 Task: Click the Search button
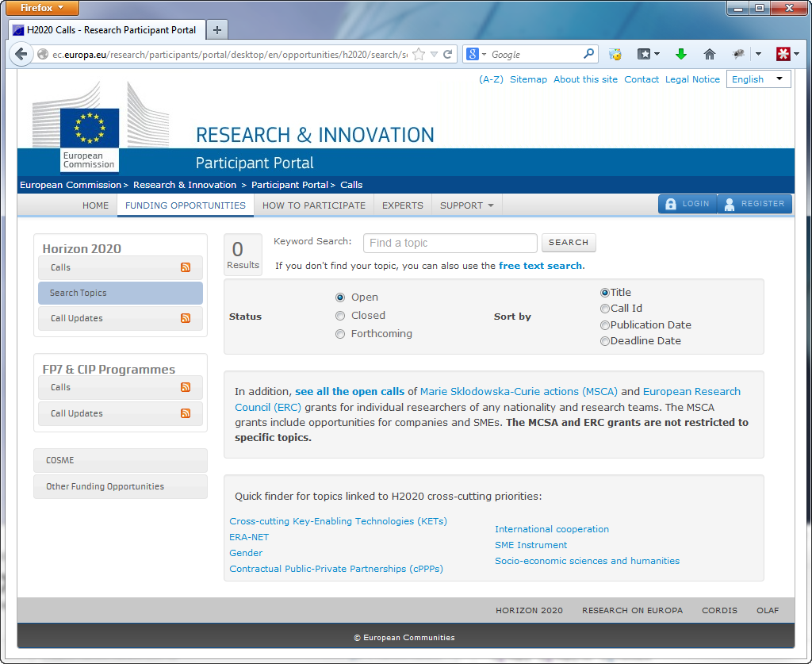pos(569,243)
